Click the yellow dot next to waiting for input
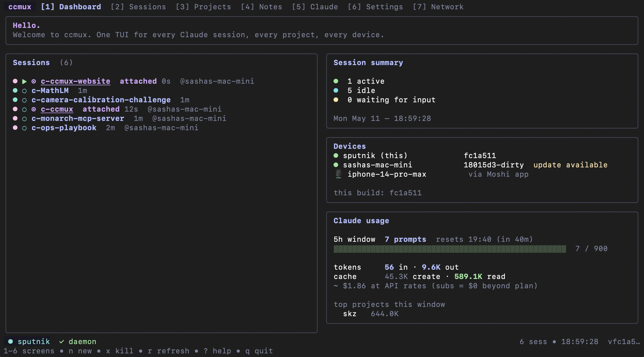 tap(336, 100)
